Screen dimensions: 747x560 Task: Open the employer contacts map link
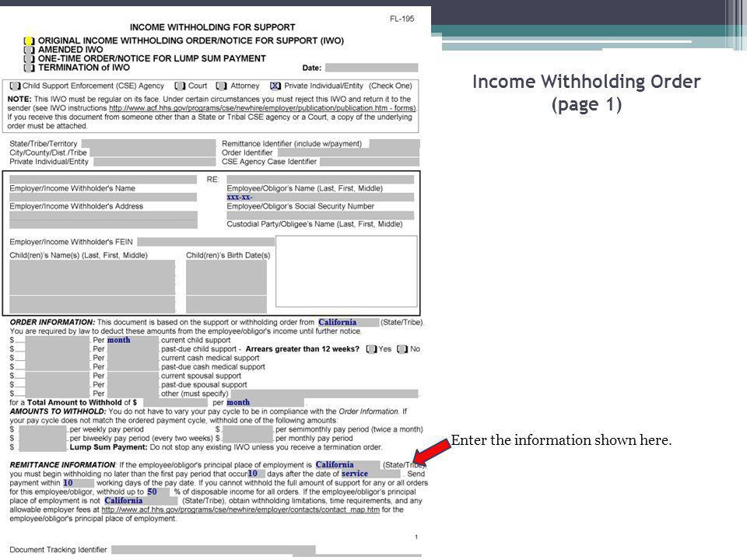[240, 510]
